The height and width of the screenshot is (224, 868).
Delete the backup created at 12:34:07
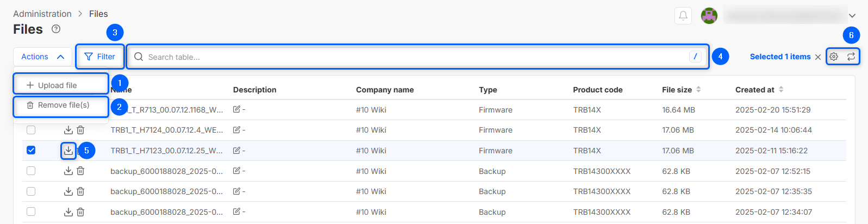coord(80,212)
